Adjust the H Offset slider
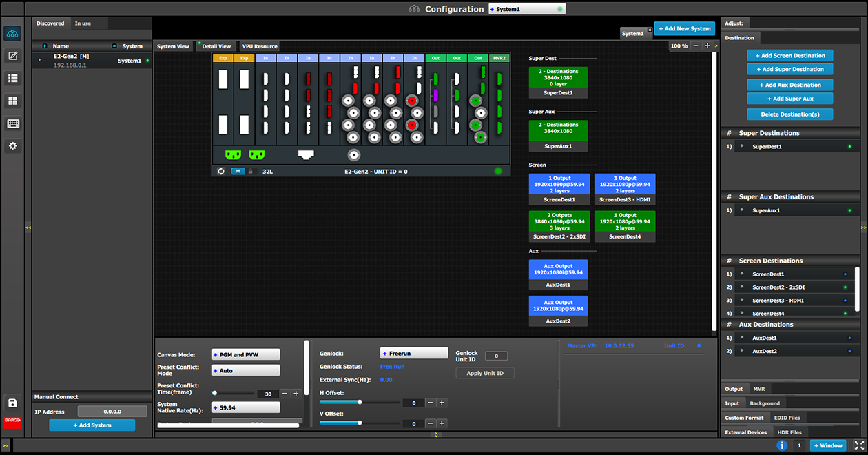Image resolution: width=868 pixels, height=455 pixels. click(x=360, y=402)
